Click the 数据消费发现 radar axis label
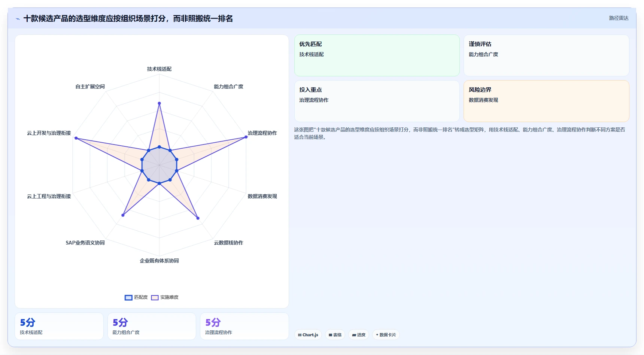 [262, 196]
